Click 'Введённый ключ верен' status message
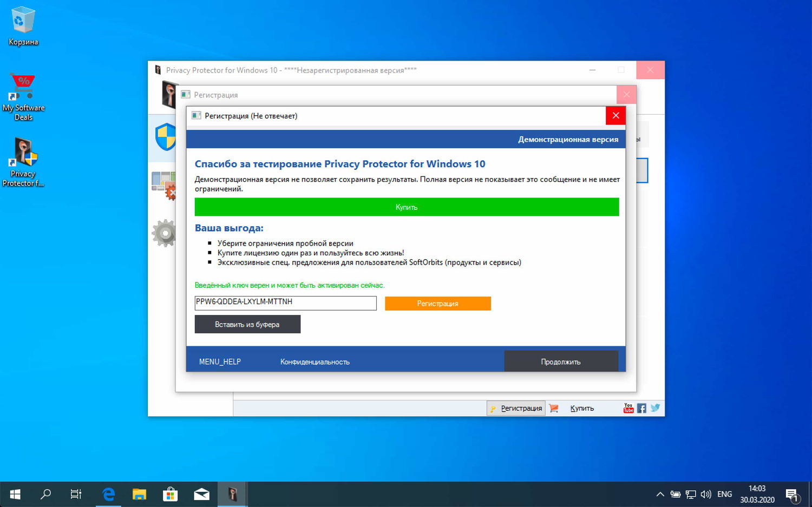This screenshot has width=812, height=507. click(290, 285)
